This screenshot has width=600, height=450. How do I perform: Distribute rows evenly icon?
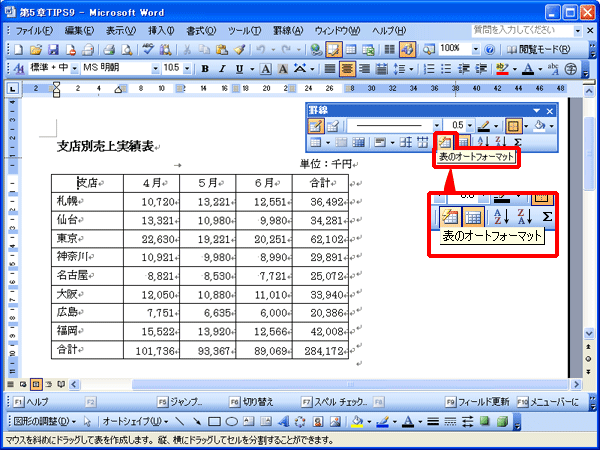406,143
